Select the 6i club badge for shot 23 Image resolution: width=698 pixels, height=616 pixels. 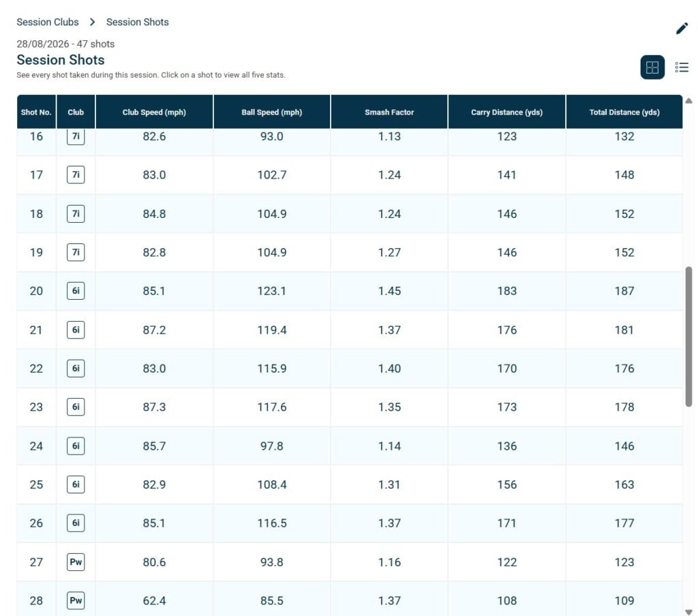(76, 407)
